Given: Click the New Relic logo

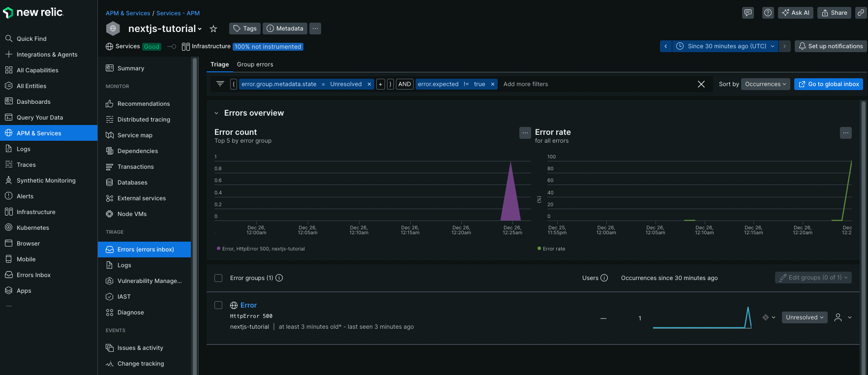Looking at the screenshot, I should tap(33, 12).
